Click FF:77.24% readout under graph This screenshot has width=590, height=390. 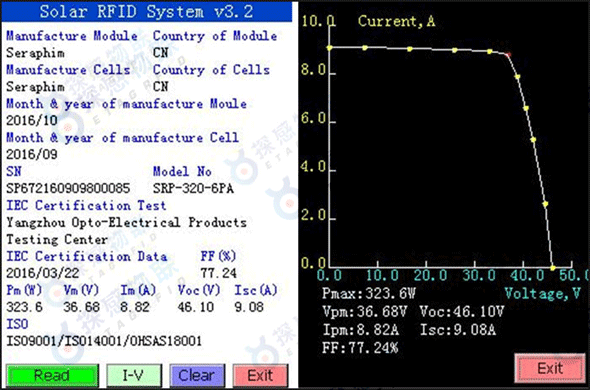360,347
